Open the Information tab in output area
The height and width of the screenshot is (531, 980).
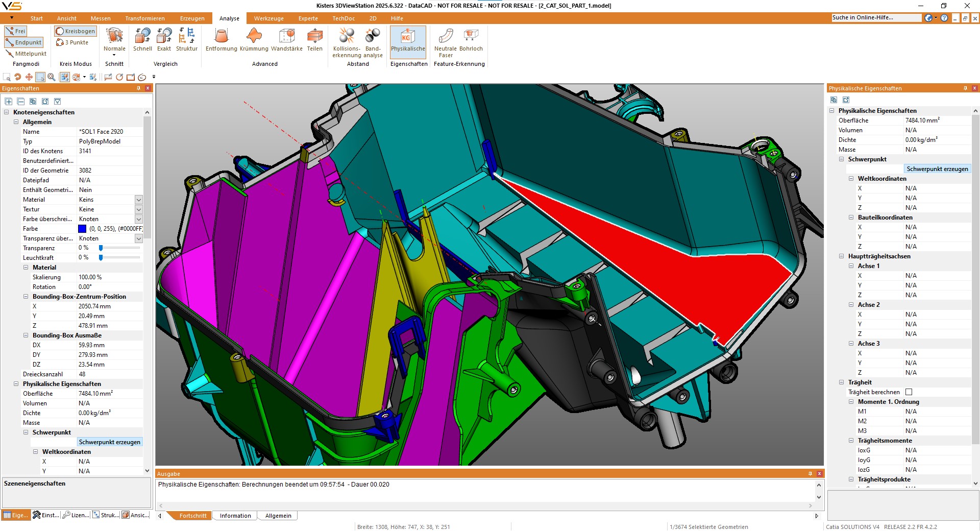pyautogui.click(x=234, y=515)
